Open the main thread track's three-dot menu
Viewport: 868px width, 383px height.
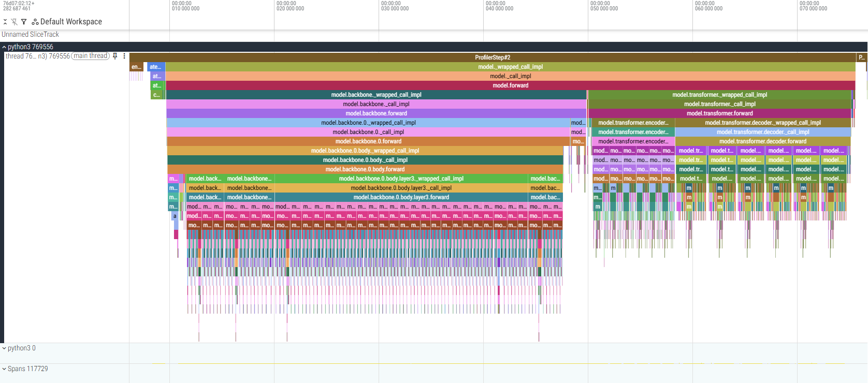(x=124, y=56)
